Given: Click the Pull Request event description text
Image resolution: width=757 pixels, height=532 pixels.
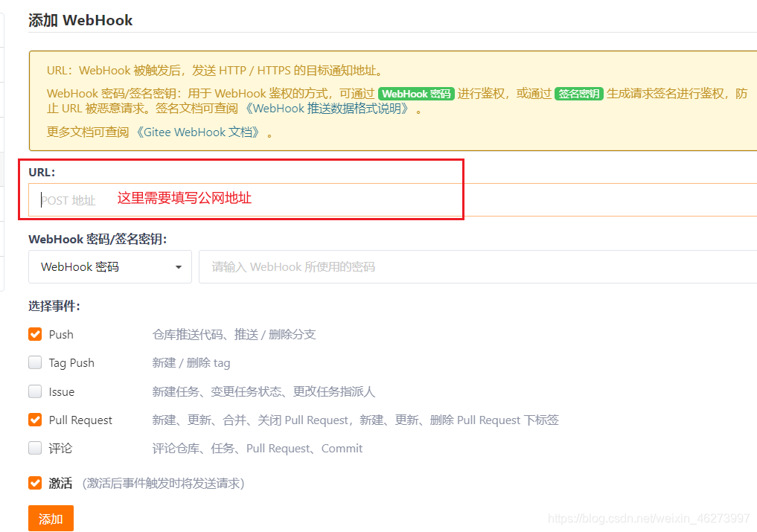Looking at the screenshot, I should click(x=355, y=420).
